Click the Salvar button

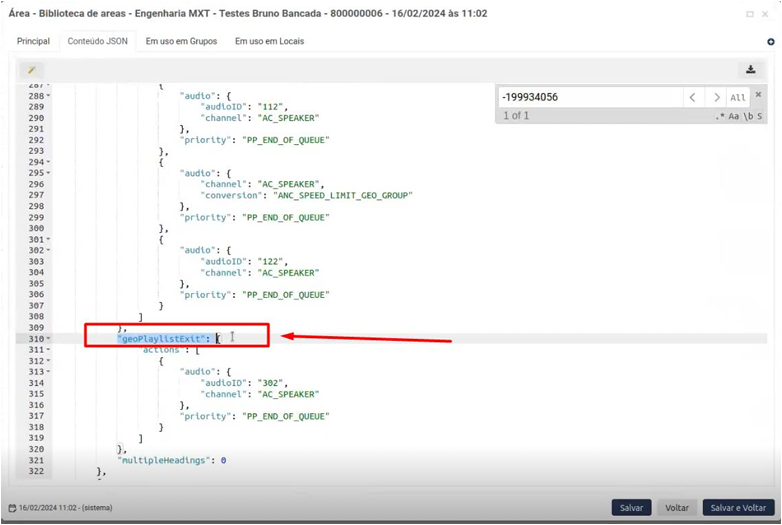click(631, 508)
